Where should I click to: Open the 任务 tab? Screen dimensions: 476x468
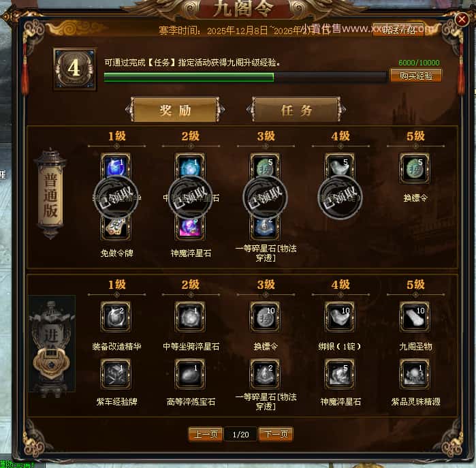[x=296, y=110]
